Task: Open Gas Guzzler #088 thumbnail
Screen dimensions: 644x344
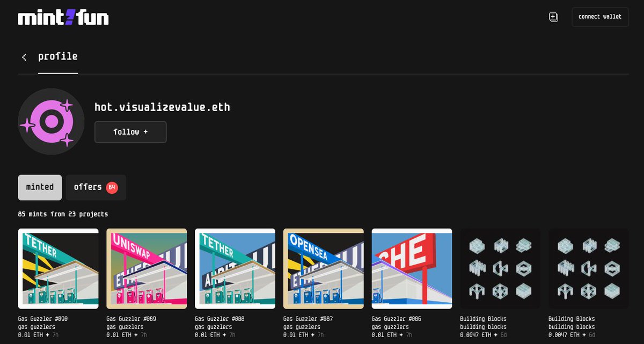Action: pos(235,269)
